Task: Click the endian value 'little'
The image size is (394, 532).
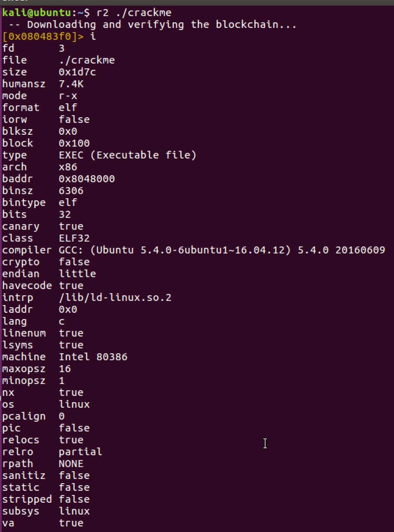Action: point(77,274)
